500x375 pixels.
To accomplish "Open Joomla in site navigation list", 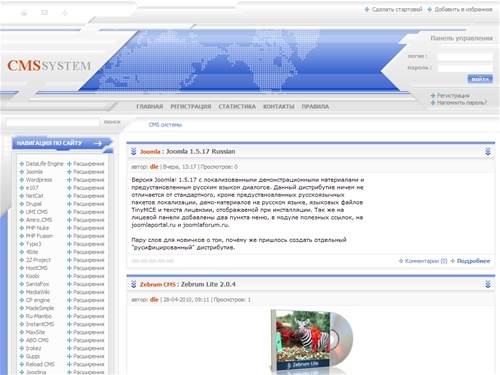I will tap(34, 172).
